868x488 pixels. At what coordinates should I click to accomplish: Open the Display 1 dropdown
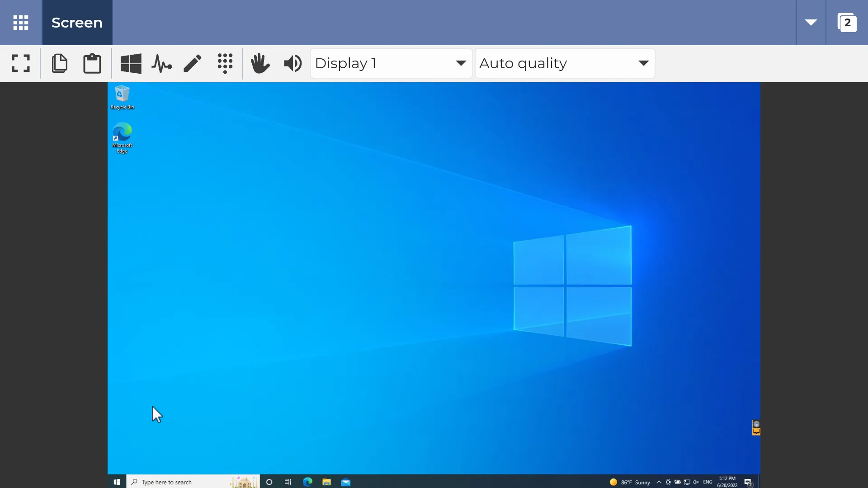[x=392, y=63]
